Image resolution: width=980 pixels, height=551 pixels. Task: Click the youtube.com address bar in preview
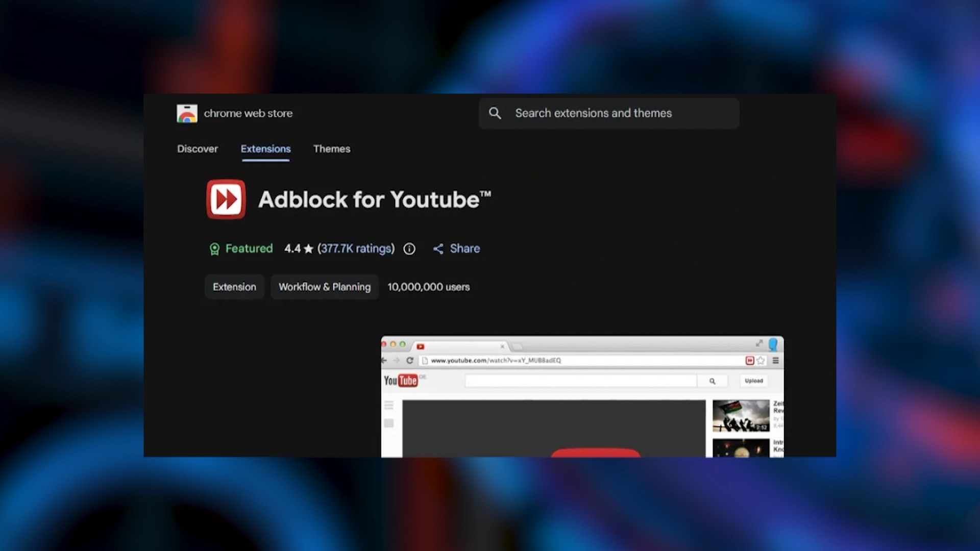pyautogui.click(x=582, y=361)
